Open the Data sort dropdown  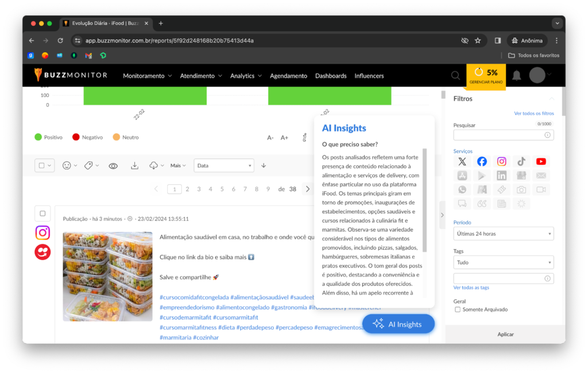pos(223,165)
